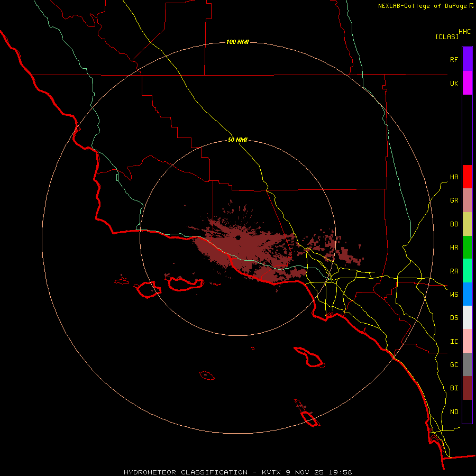Click the IC light pink legend swatch

pos(467,341)
